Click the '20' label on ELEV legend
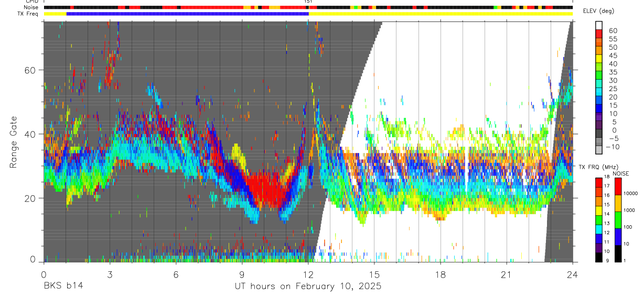Screen dimensions: 644x297 click(612, 97)
